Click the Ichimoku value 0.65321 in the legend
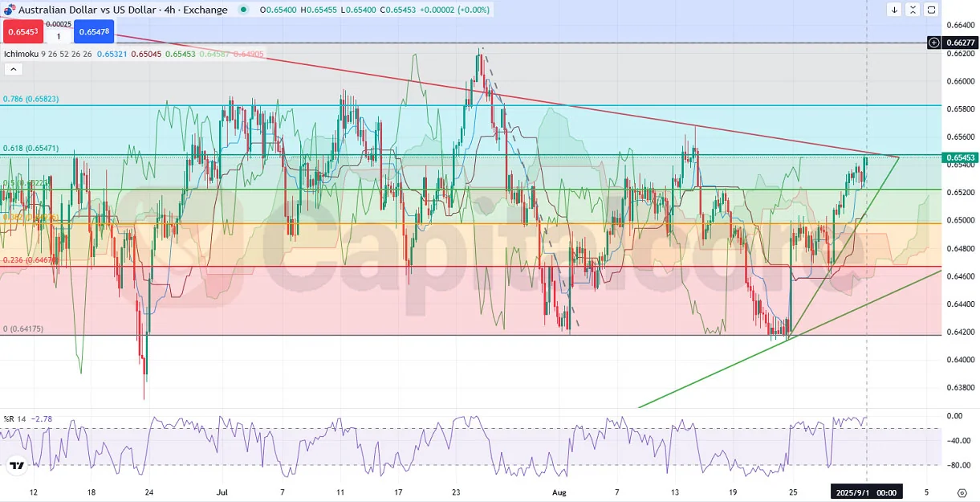This screenshot has width=980, height=502. (111, 55)
